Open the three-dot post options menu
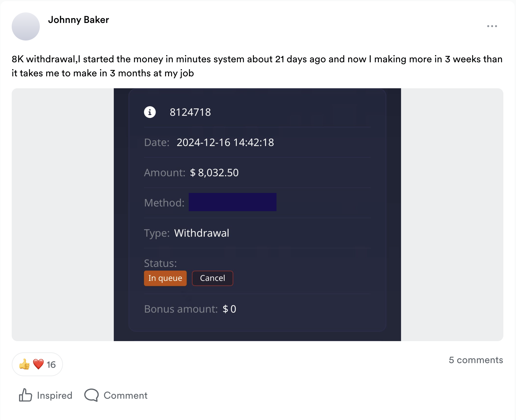This screenshot has width=516, height=420. (492, 26)
